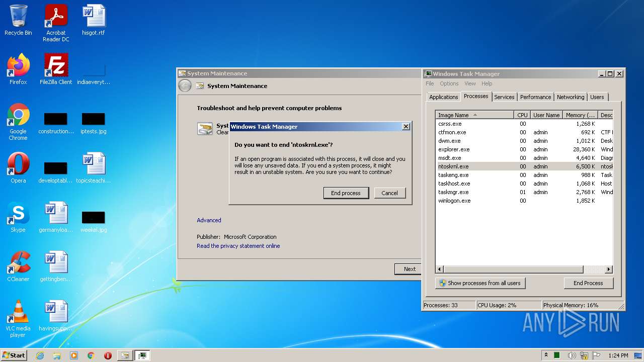Open the Advanced link

pyautogui.click(x=209, y=220)
